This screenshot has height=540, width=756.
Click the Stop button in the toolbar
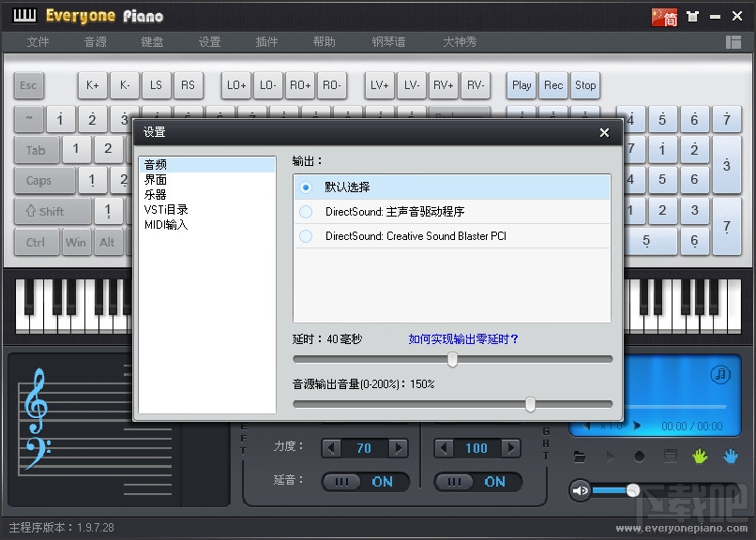point(585,85)
